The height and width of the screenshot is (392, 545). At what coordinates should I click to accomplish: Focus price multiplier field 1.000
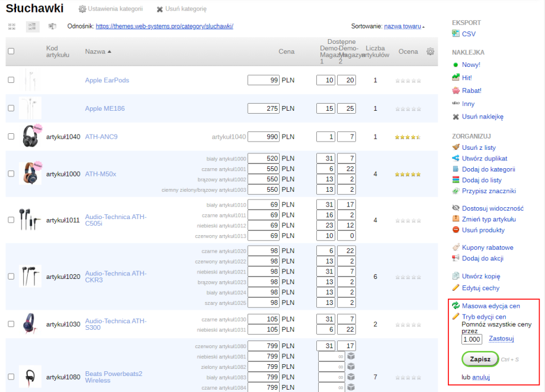tap(472, 339)
